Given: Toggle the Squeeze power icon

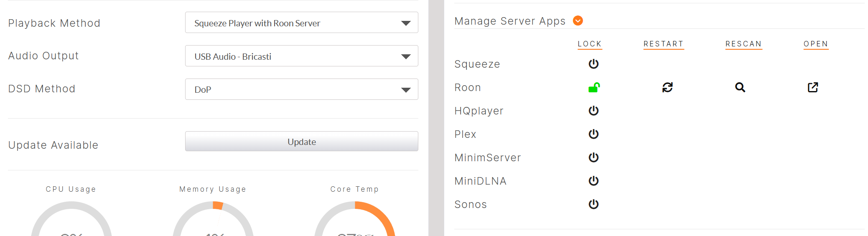Looking at the screenshot, I should click(x=593, y=64).
